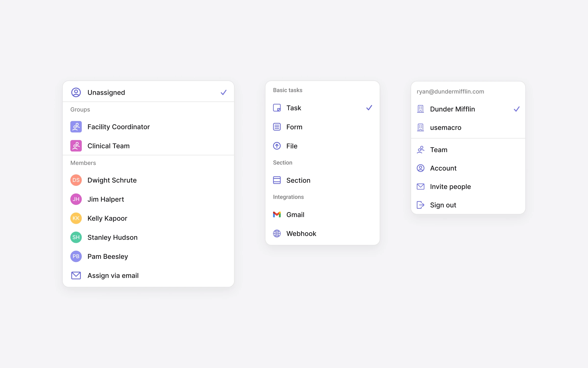Click the Unassigned person circle icon
588x368 pixels.
click(76, 92)
